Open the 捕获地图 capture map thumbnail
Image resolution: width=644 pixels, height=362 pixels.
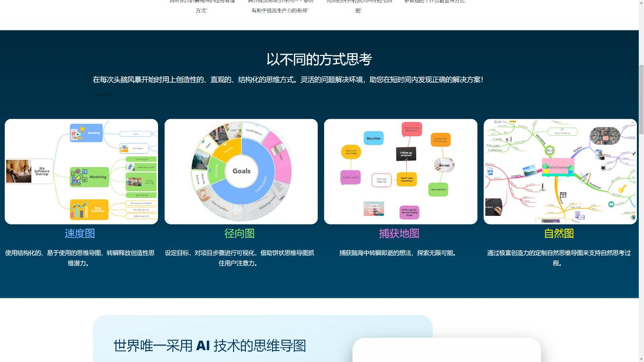tap(401, 171)
